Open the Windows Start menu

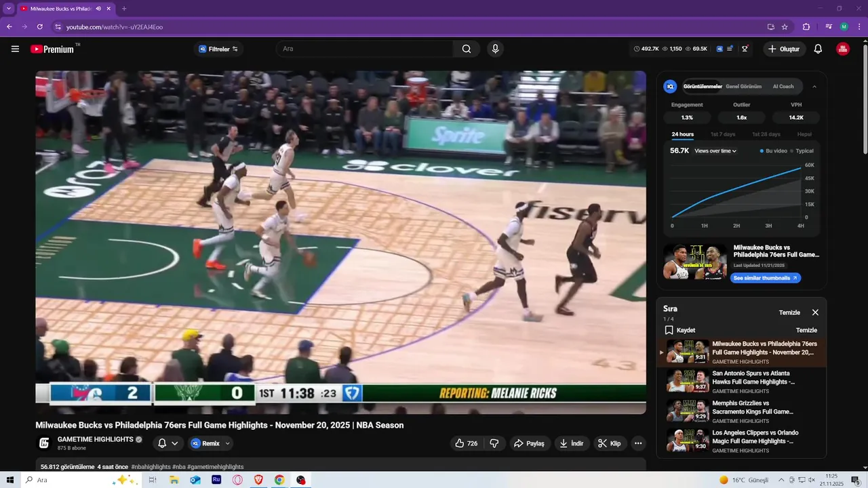(x=10, y=480)
